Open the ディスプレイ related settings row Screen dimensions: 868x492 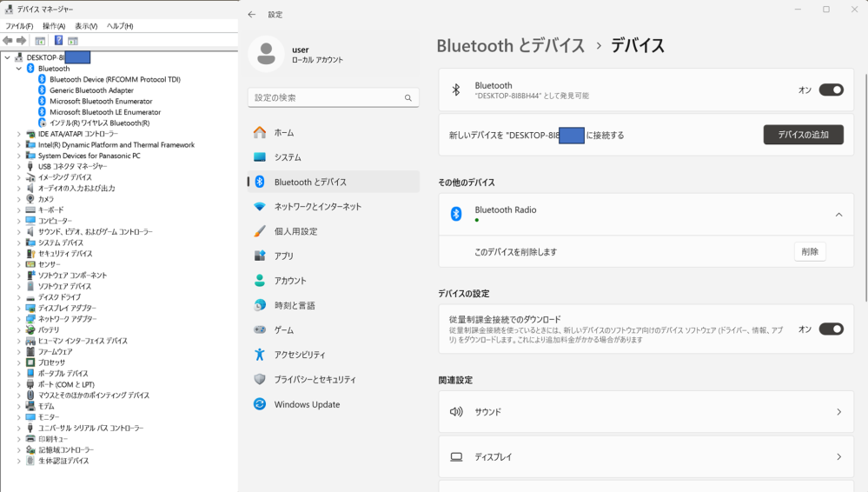pyautogui.click(x=646, y=456)
